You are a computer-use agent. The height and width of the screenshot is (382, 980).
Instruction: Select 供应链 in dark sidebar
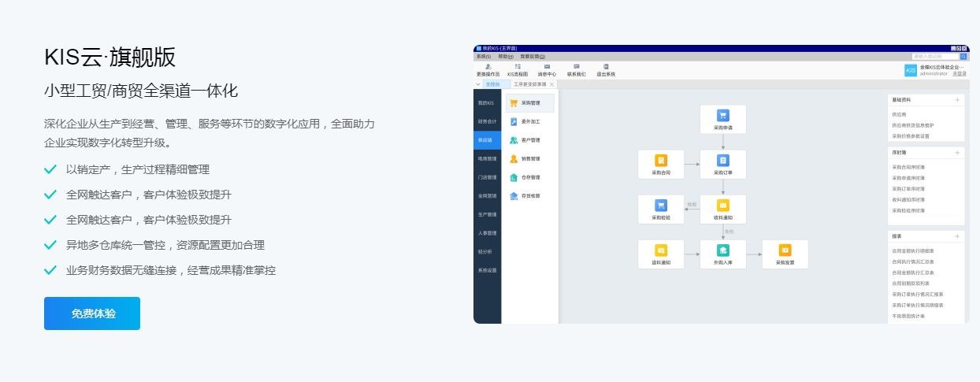click(x=487, y=140)
